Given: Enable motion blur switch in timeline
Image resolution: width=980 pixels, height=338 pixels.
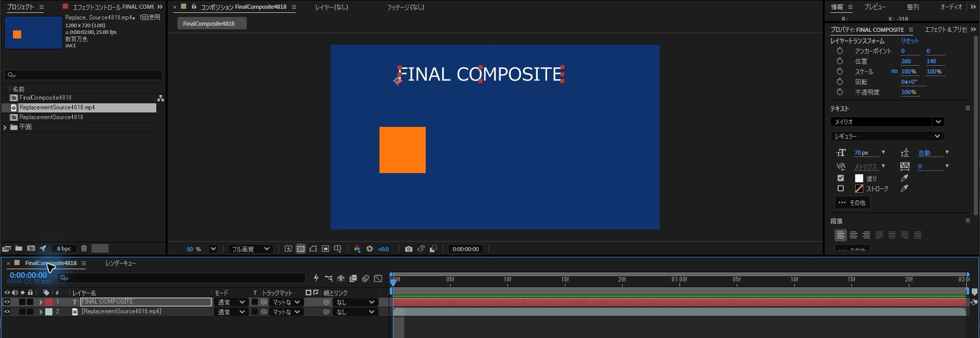Looking at the screenshot, I should tap(366, 278).
